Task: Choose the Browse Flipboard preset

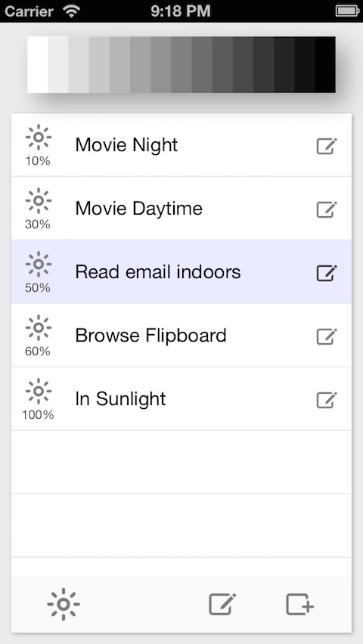Action: click(x=181, y=335)
